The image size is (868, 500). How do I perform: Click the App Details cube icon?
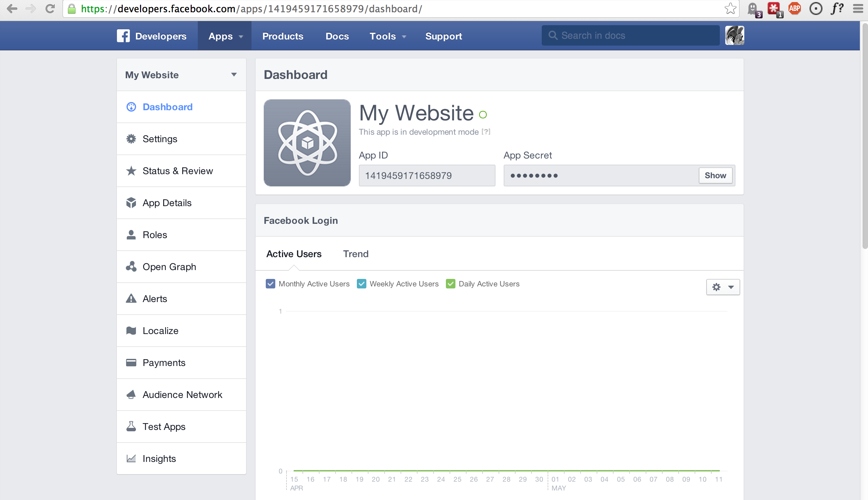132,202
